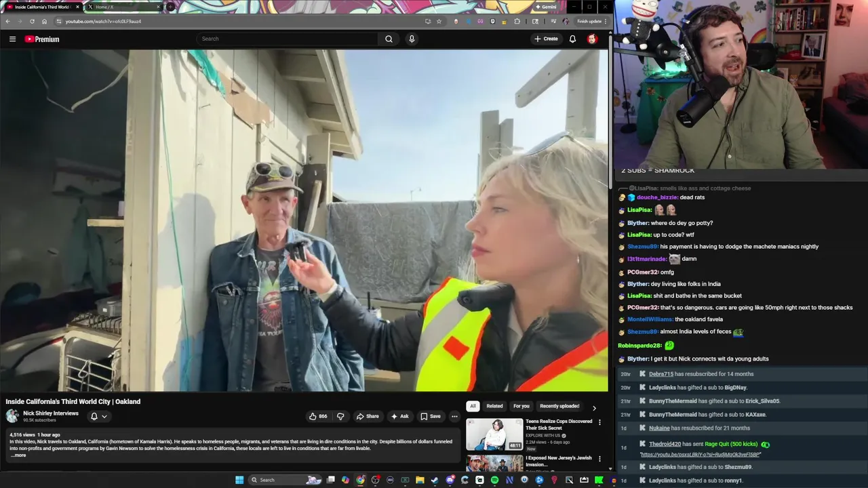Open the Thedroid420 youtu.be link
The image size is (868, 488).
click(700, 454)
